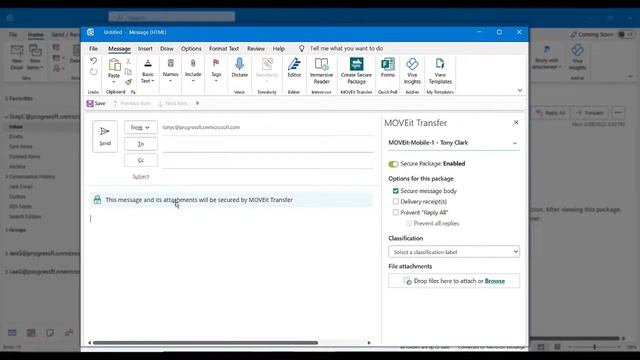
Task: Click the To address field
Action: pyautogui.click(x=268, y=144)
